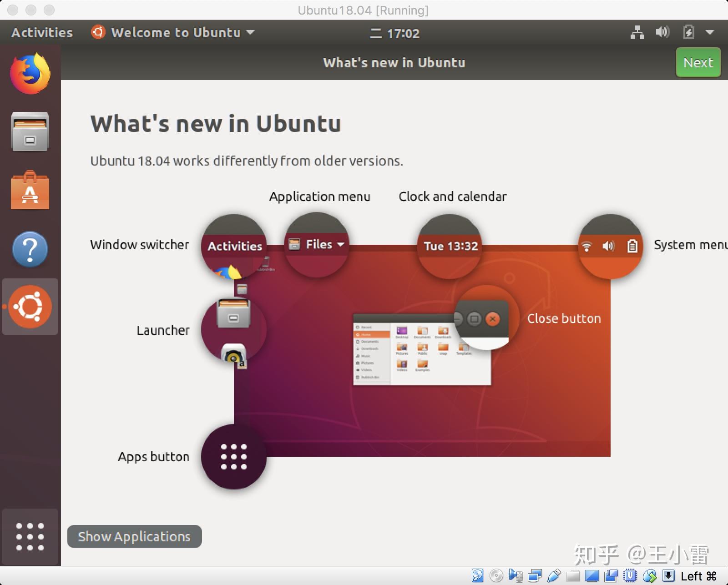
Task: Select the Welcome to Ubuntu dock icon
Action: [30, 307]
